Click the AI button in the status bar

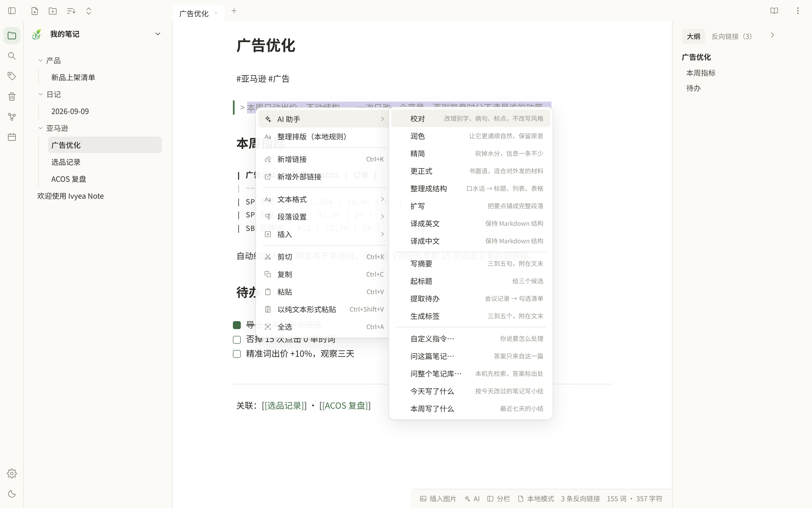click(472, 499)
